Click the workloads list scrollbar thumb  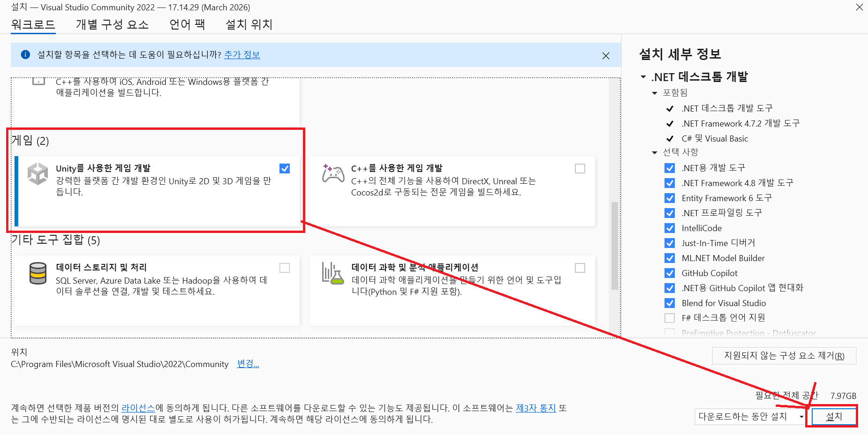pos(614,246)
